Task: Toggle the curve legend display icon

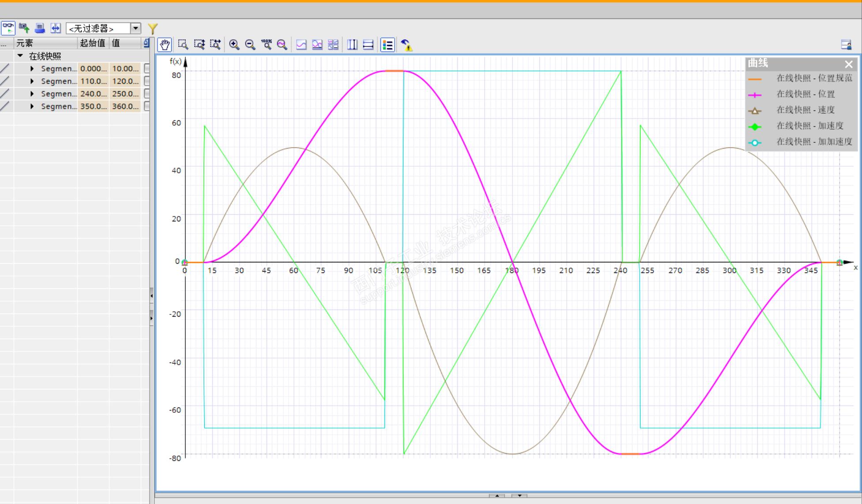Action: coord(388,45)
